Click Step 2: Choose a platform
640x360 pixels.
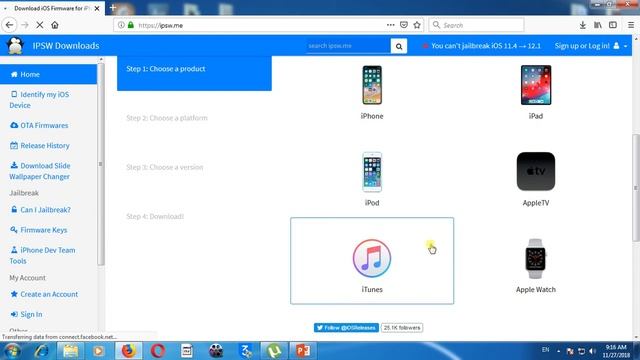167,118
